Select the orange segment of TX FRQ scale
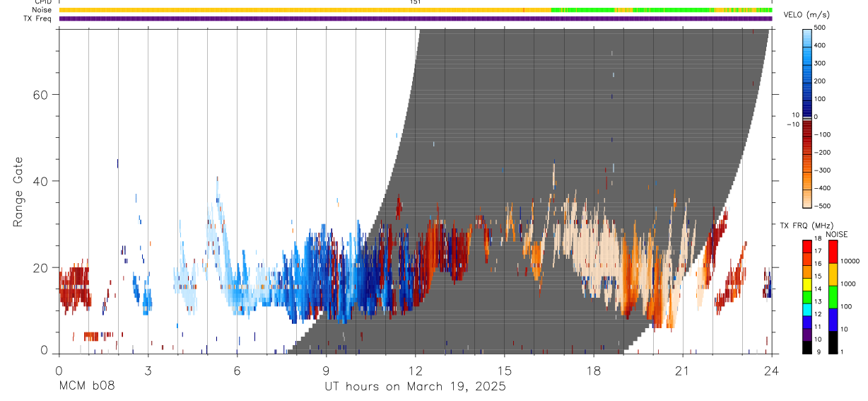The width and height of the screenshot is (868, 401). (807, 271)
